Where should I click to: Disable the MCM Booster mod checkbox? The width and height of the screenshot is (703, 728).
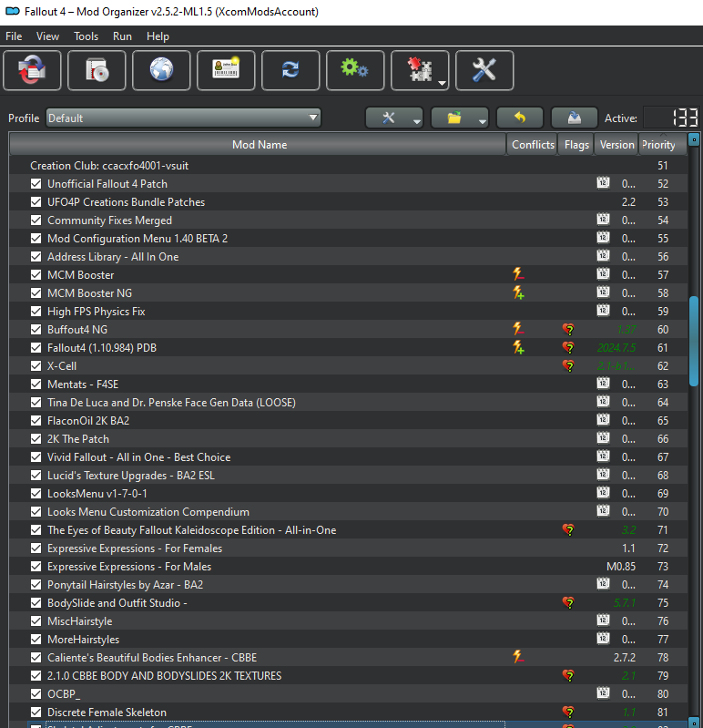pos(36,274)
